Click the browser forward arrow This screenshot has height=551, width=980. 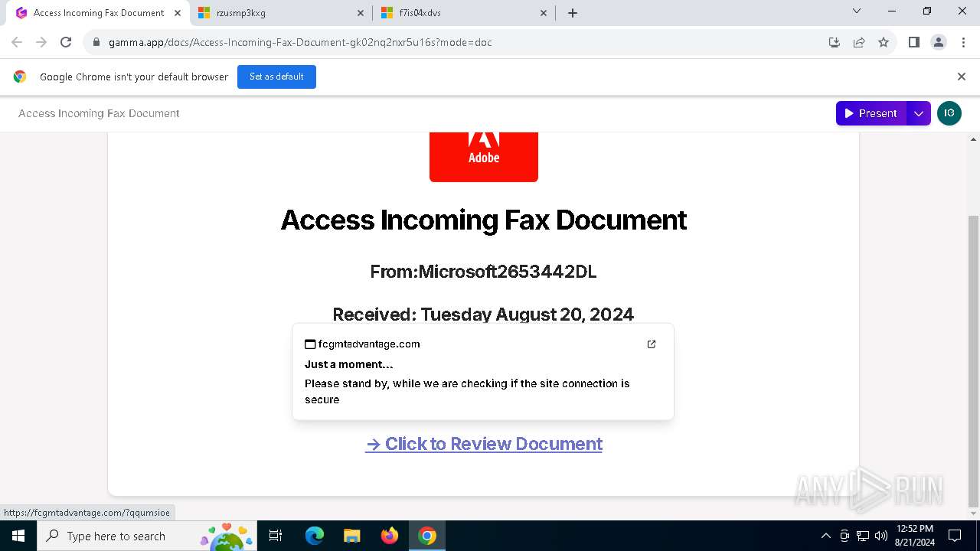[41, 42]
